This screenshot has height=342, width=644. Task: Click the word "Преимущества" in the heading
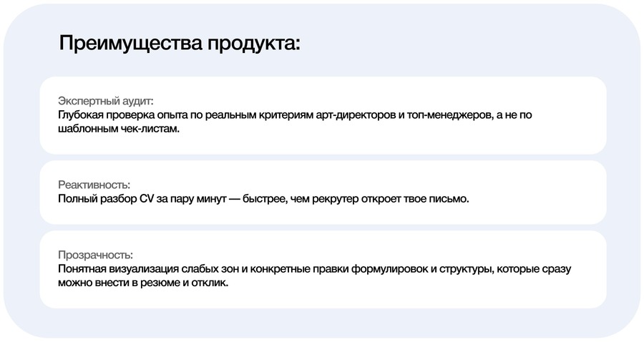(131, 44)
